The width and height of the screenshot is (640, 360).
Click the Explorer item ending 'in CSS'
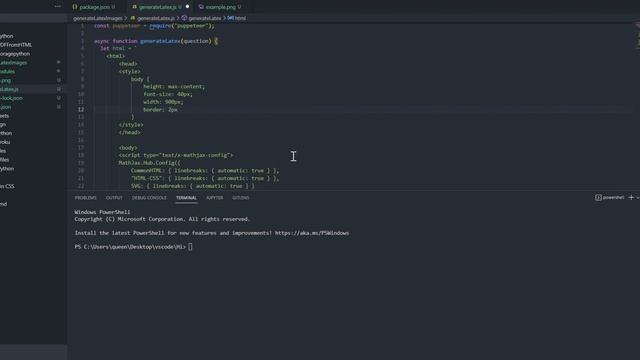(7, 187)
